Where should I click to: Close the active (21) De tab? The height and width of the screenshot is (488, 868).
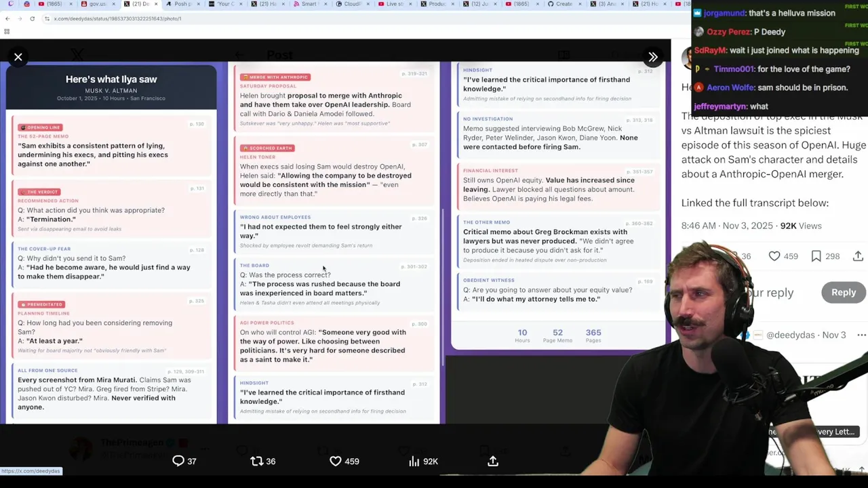156,4
